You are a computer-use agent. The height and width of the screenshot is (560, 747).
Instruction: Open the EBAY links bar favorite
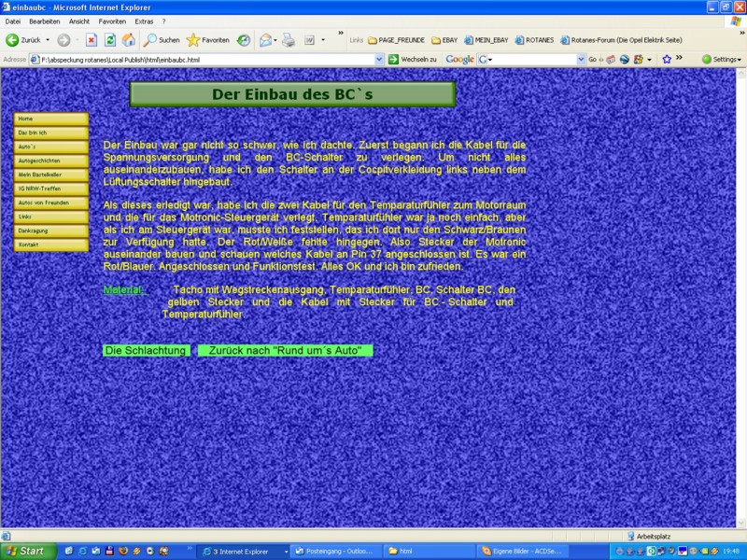click(x=444, y=40)
